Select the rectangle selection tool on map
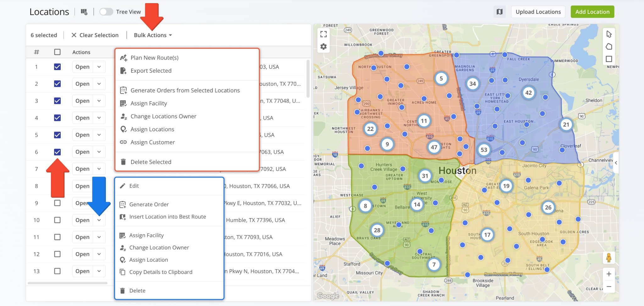This screenshot has width=644, height=306. pyautogui.click(x=609, y=59)
